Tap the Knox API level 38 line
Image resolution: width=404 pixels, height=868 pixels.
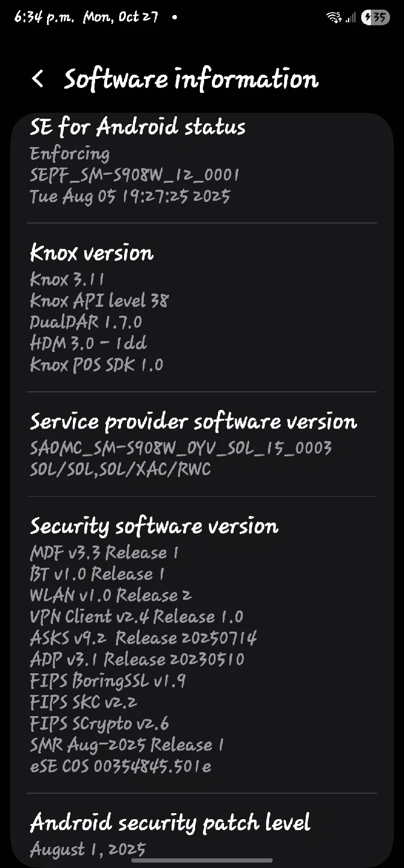(x=99, y=300)
